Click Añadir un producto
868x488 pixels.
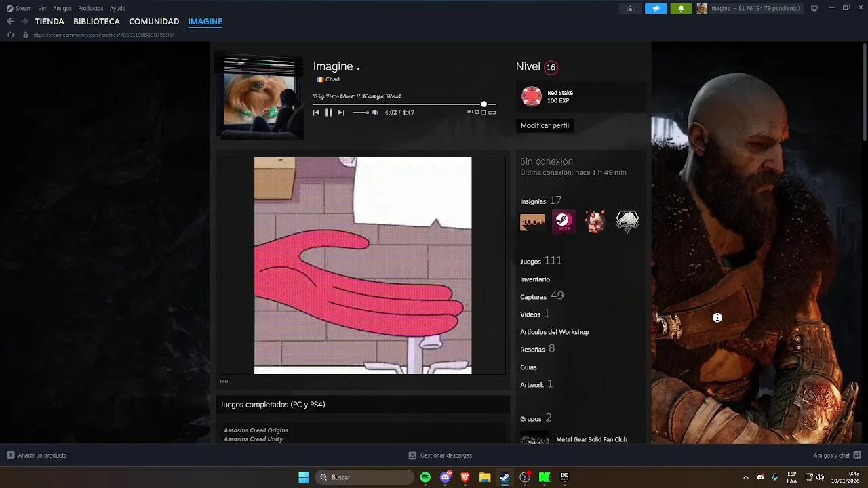37,455
